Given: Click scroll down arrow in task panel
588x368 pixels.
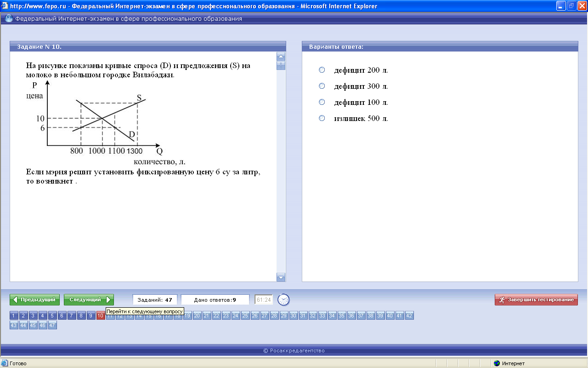Looking at the screenshot, I should pyautogui.click(x=281, y=277).
